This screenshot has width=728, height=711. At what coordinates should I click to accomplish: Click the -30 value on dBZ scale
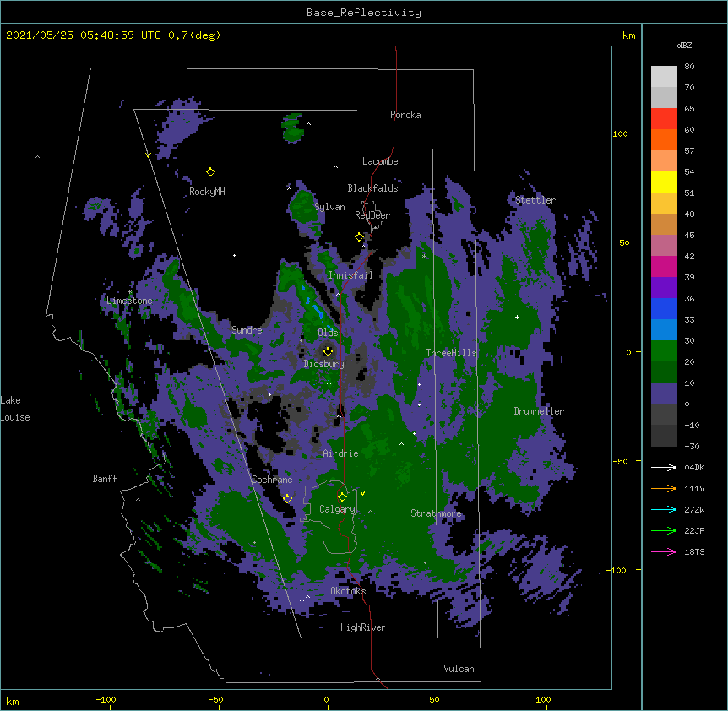point(692,446)
